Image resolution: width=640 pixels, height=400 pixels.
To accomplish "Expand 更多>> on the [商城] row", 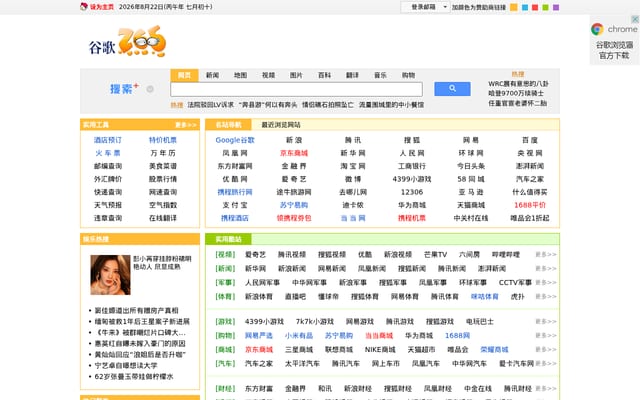I will (x=546, y=350).
